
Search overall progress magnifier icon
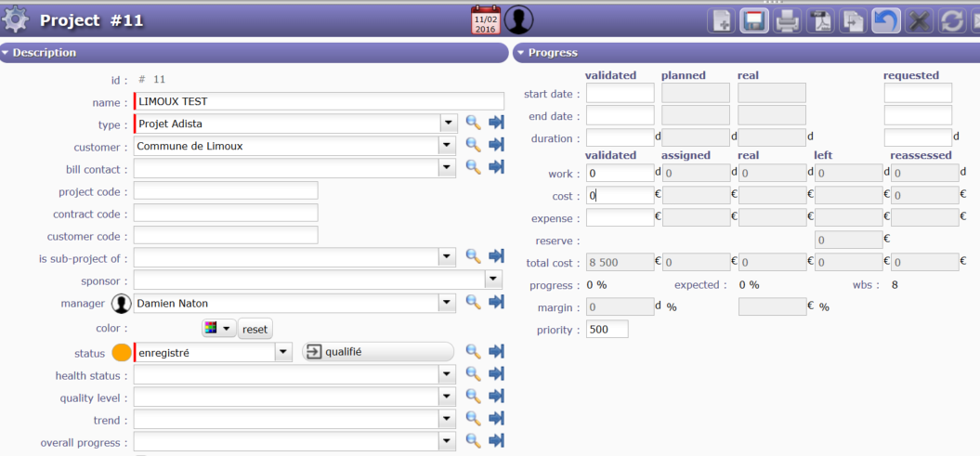(x=473, y=440)
